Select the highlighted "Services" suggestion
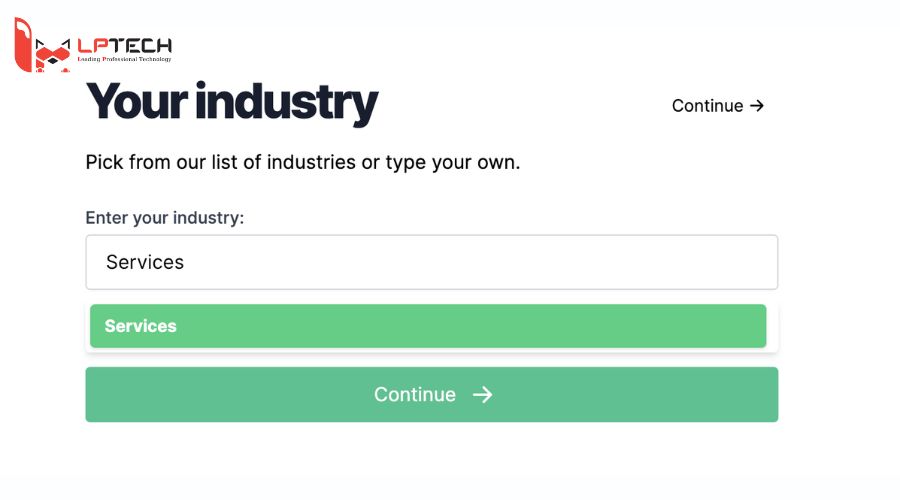The width and height of the screenshot is (900, 500). point(428,326)
